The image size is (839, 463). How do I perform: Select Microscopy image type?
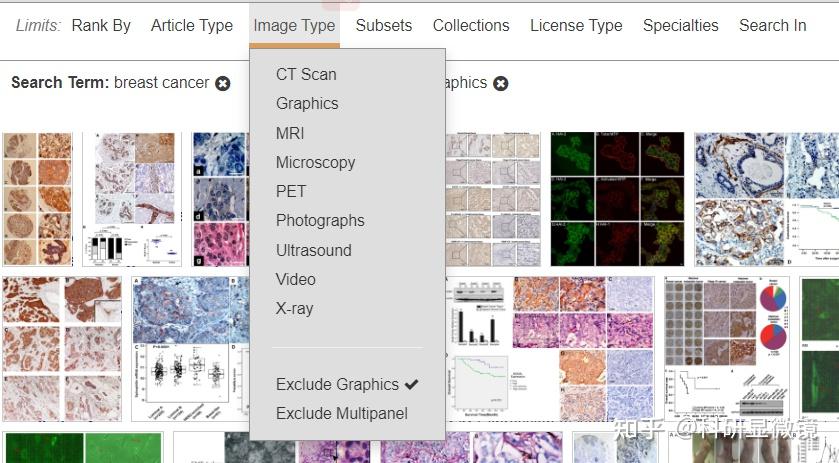pos(315,162)
